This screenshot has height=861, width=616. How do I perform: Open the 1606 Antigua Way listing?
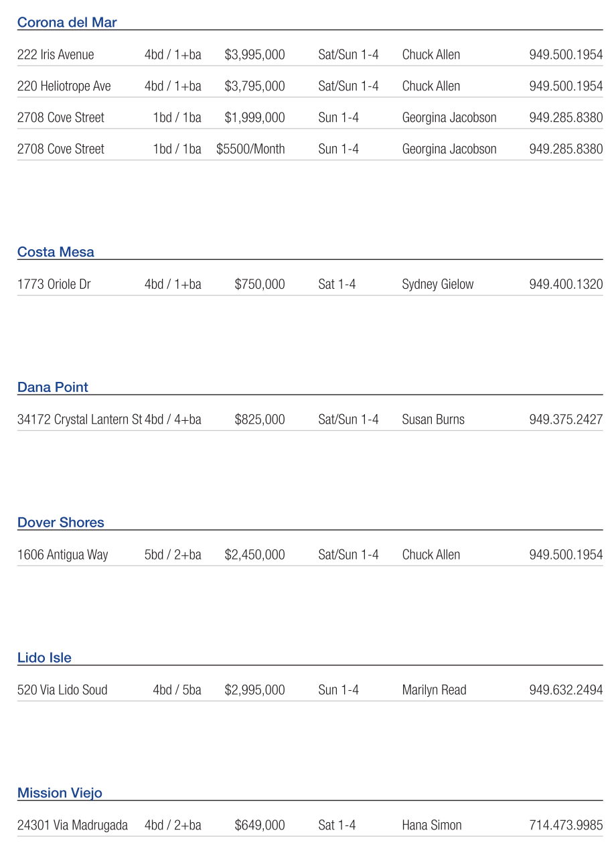(x=62, y=555)
